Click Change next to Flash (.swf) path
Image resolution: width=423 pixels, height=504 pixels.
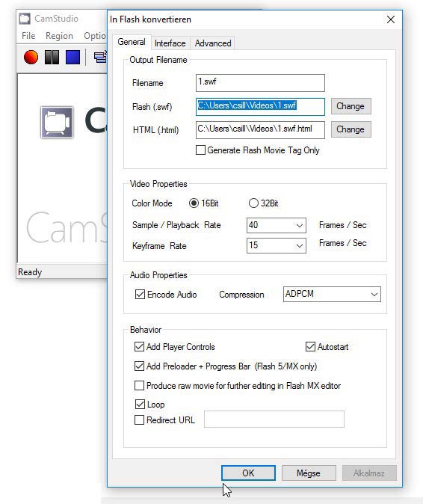click(x=351, y=106)
